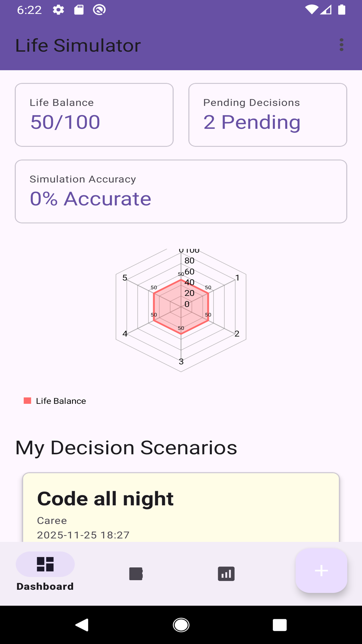Tap the Android back navigation button
The image size is (362, 644).
82,625
